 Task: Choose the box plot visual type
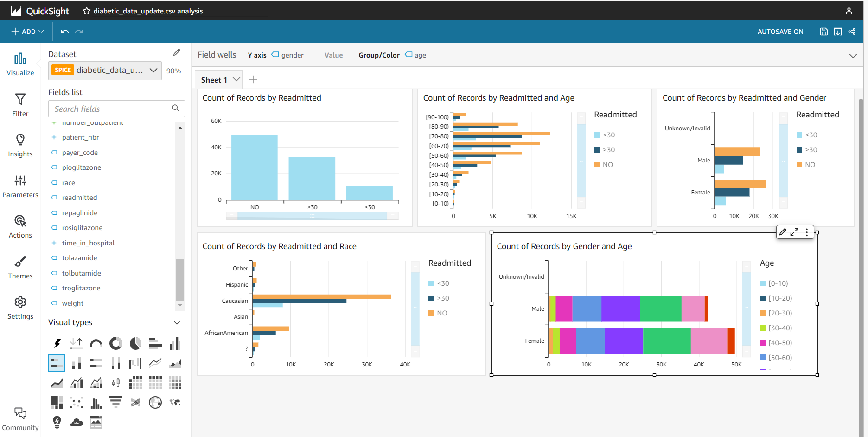coord(116,383)
